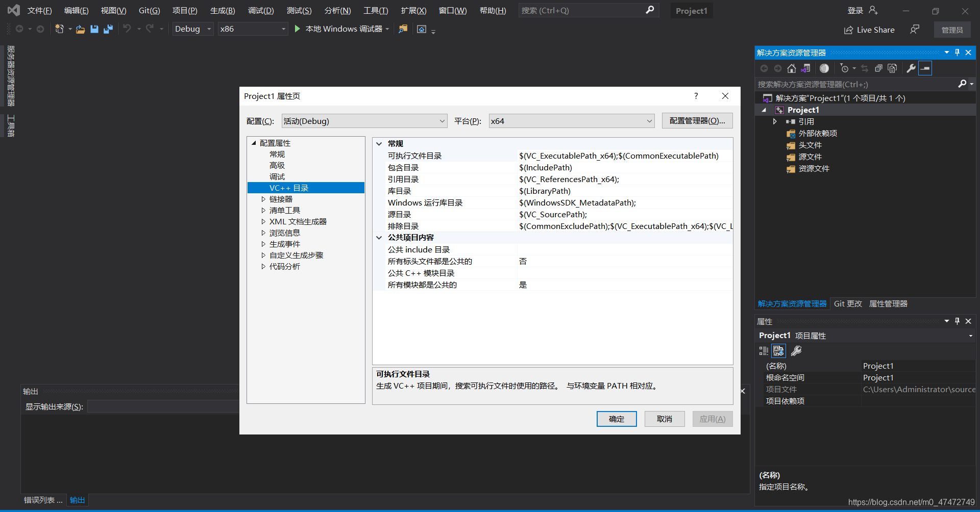
Task: Click the Solution Explorer home icon
Action: click(792, 68)
